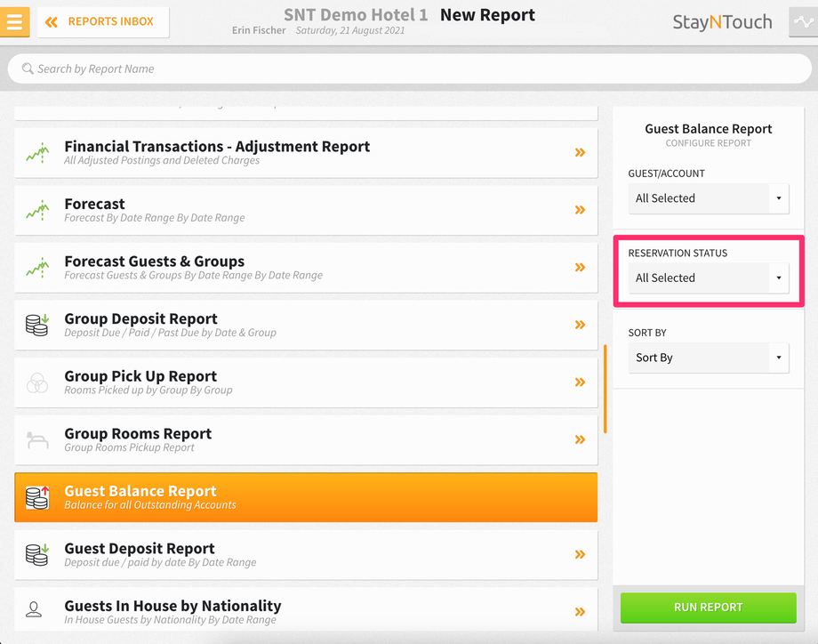
Task: Click the orange report list scrollbar
Action: click(x=605, y=389)
